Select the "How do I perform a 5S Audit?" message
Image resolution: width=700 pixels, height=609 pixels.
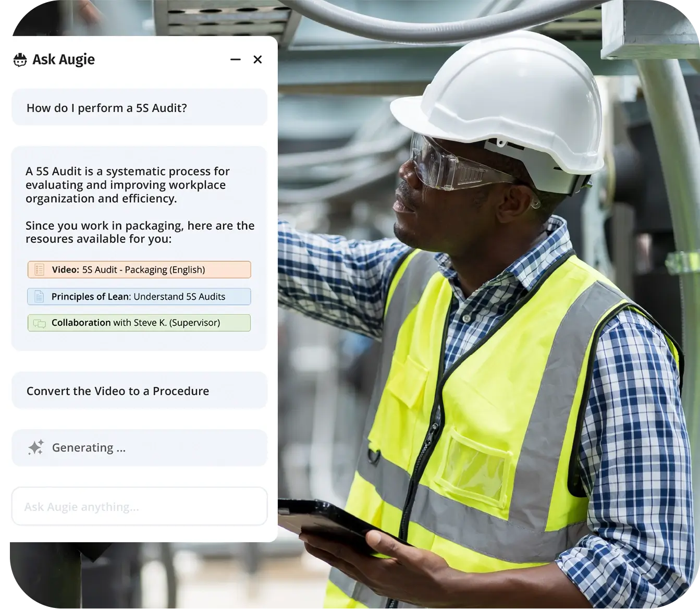click(x=106, y=108)
